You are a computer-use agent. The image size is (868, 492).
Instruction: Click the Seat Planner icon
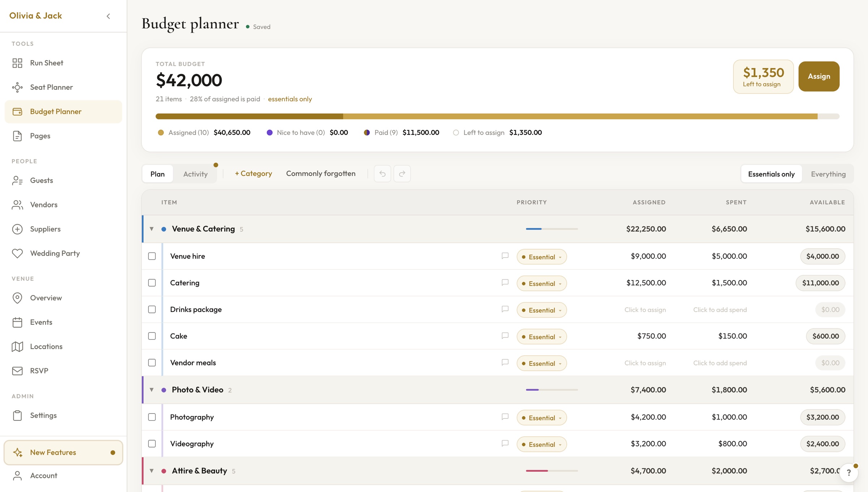click(17, 87)
